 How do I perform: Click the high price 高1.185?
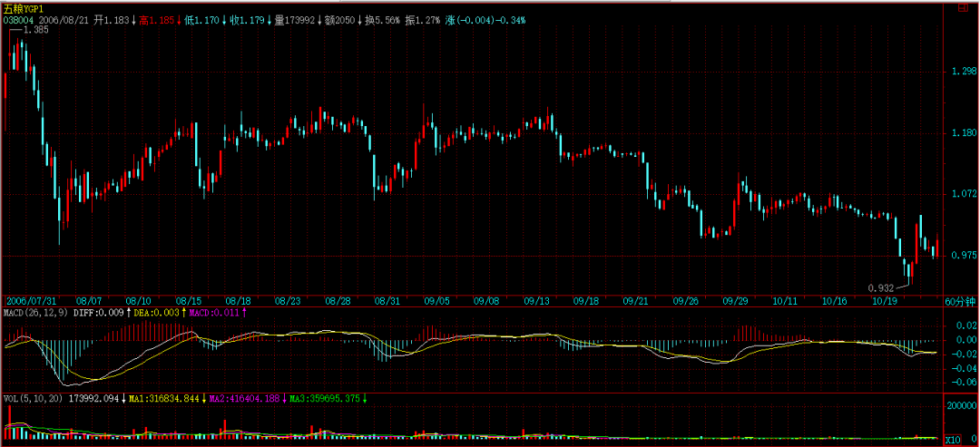pyautogui.click(x=158, y=21)
